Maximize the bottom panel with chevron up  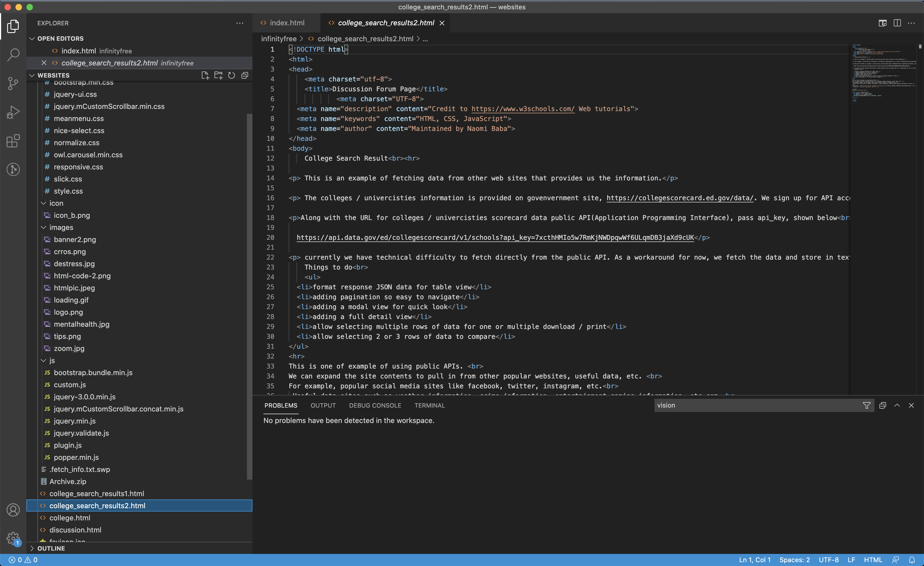(x=897, y=405)
